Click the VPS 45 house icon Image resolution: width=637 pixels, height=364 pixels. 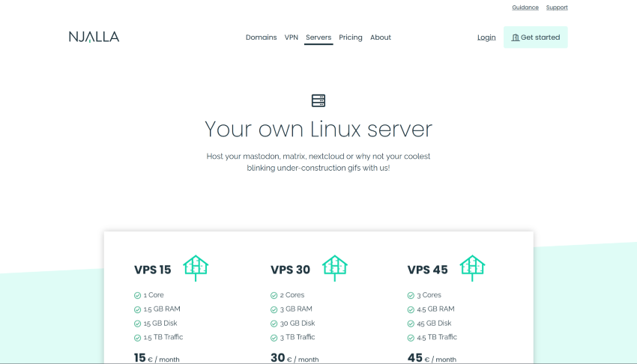(x=472, y=267)
